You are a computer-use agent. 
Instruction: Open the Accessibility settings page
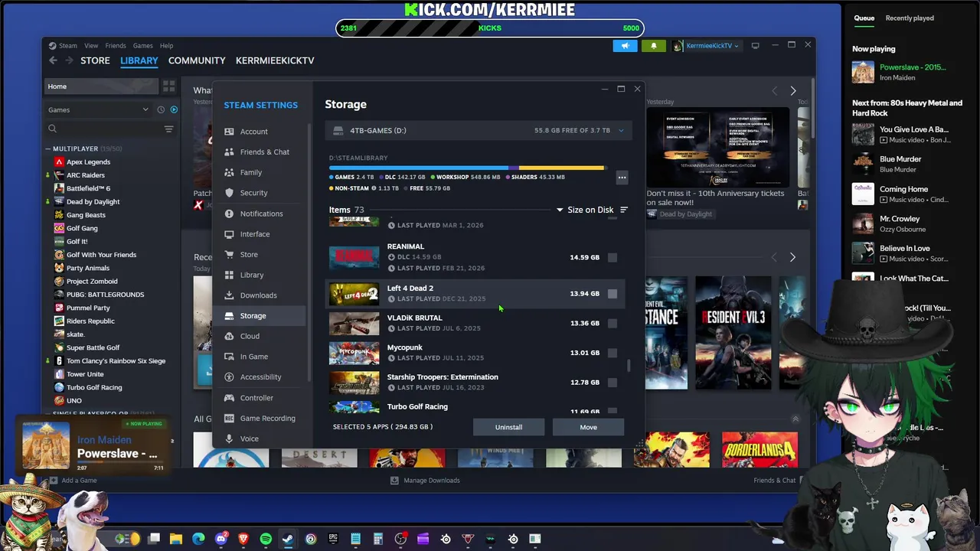(262, 377)
